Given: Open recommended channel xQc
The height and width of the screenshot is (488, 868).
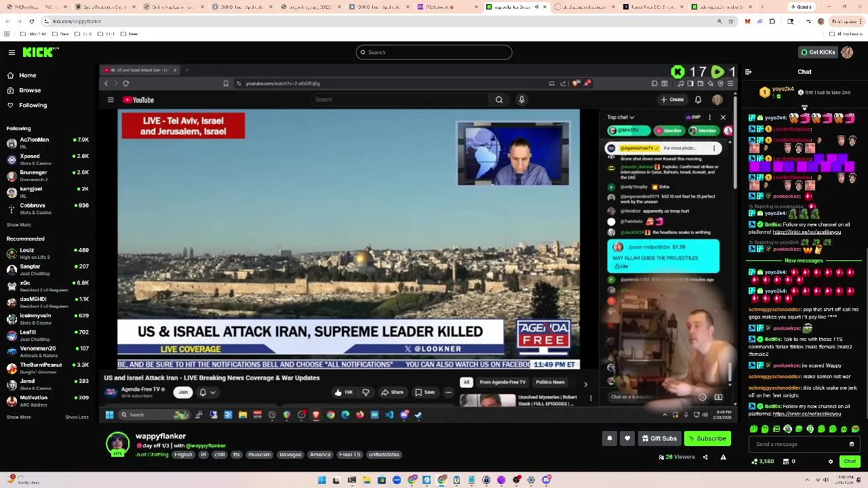Looking at the screenshot, I should click(x=47, y=285).
